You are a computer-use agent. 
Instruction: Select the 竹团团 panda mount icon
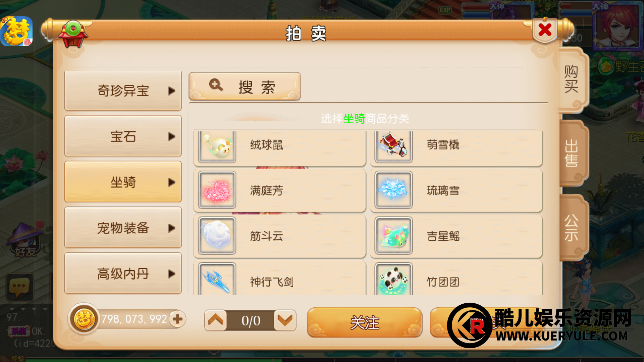tap(393, 279)
